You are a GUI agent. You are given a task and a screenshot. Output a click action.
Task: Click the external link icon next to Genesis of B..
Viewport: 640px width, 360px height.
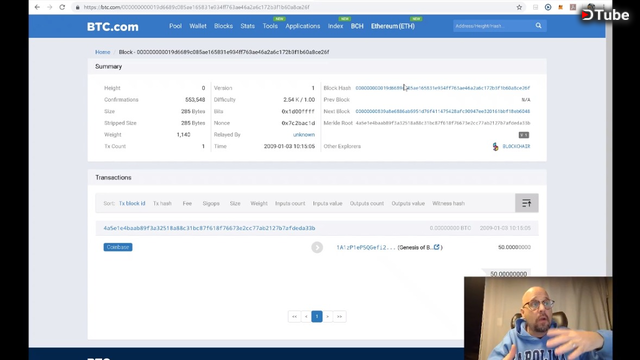click(437, 247)
